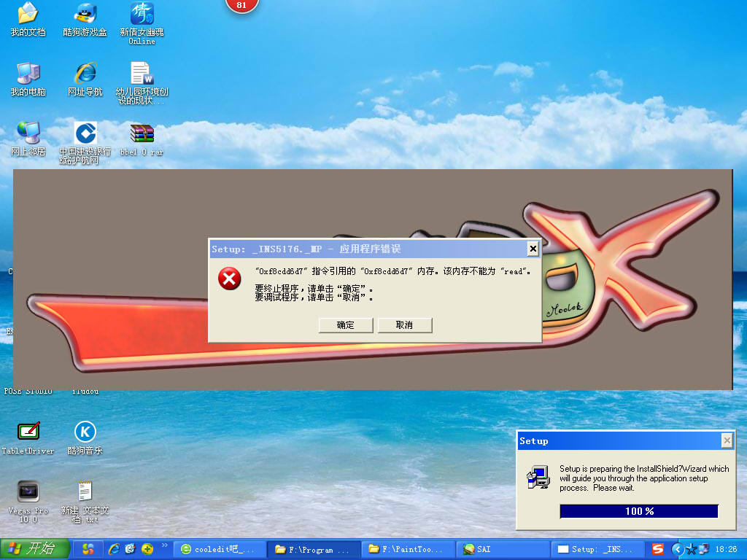Click the second browser icon in quick launch
Image resolution: width=747 pixels, height=560 pixels.
(x=131, y=549)
